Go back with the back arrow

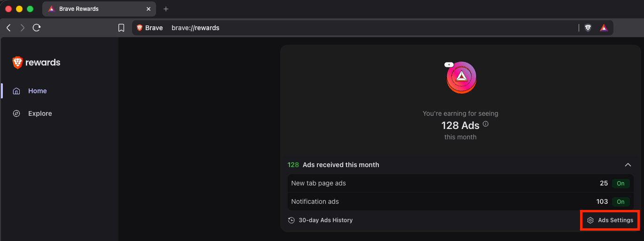tap(8, 28)
